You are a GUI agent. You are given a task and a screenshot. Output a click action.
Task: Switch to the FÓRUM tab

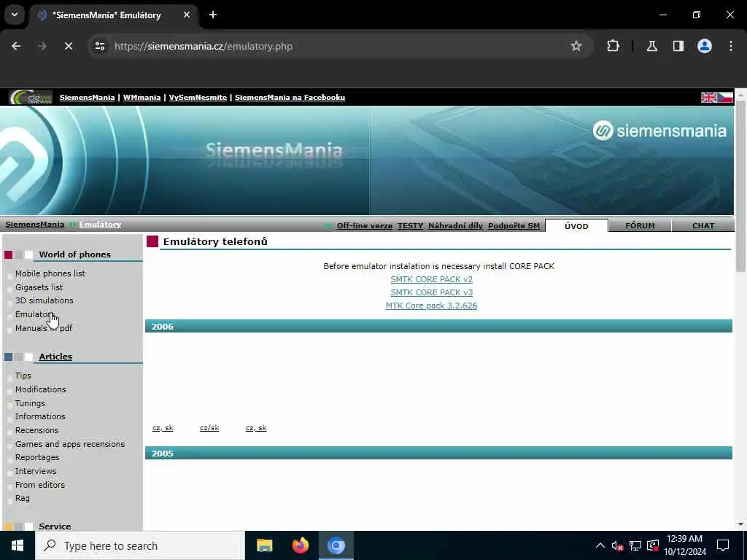pyautogui.click(x=640, y=226)
